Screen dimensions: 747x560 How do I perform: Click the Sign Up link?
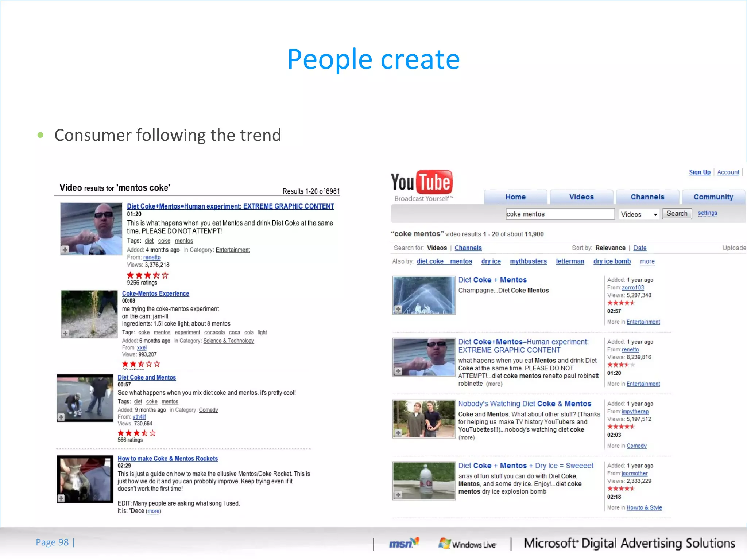tap(700, 172)
